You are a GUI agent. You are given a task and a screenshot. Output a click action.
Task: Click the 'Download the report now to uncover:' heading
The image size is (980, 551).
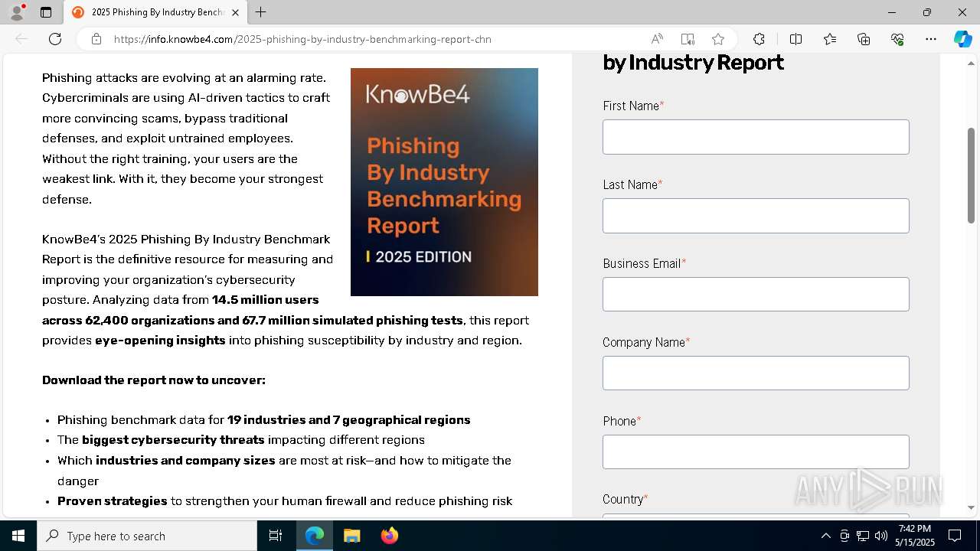pyautogui.click(x=154, y=380)
